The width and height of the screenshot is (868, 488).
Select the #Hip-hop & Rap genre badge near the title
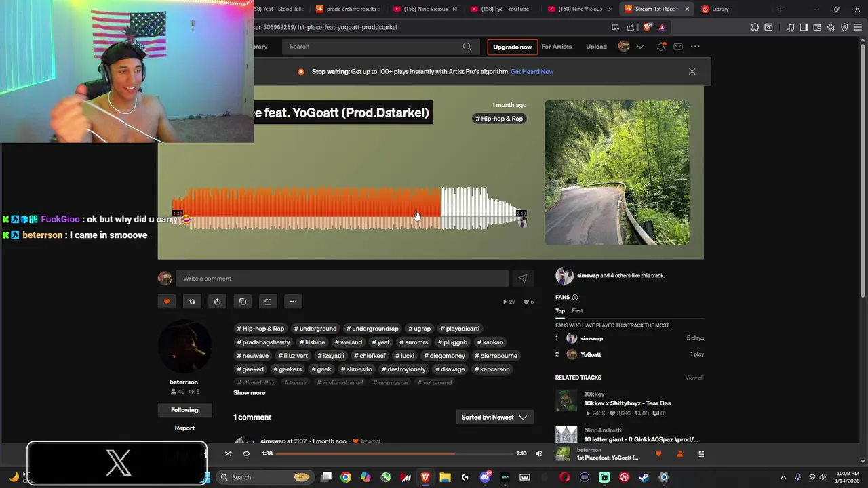(x=499, y=119)
